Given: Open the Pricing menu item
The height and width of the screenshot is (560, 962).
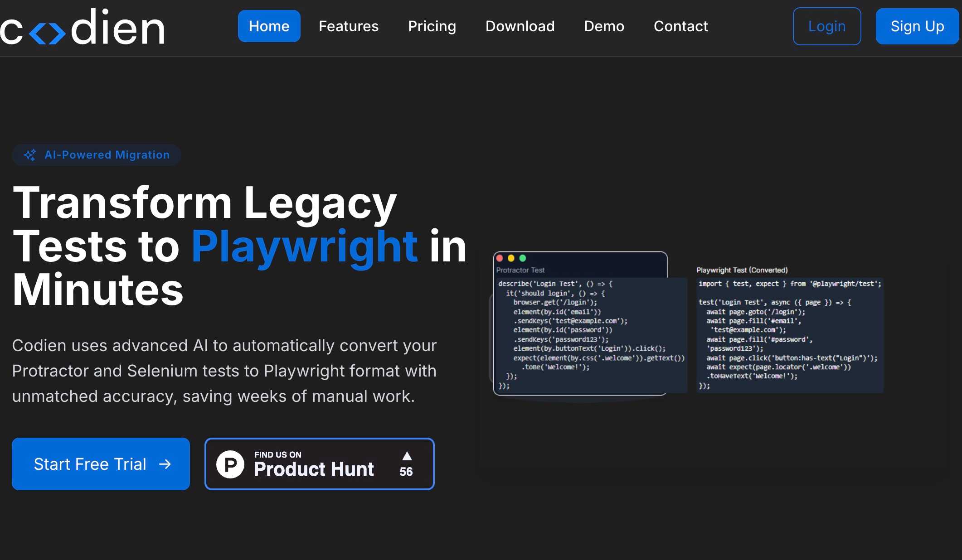Looking at the screenshot, I should pos(432,26).
